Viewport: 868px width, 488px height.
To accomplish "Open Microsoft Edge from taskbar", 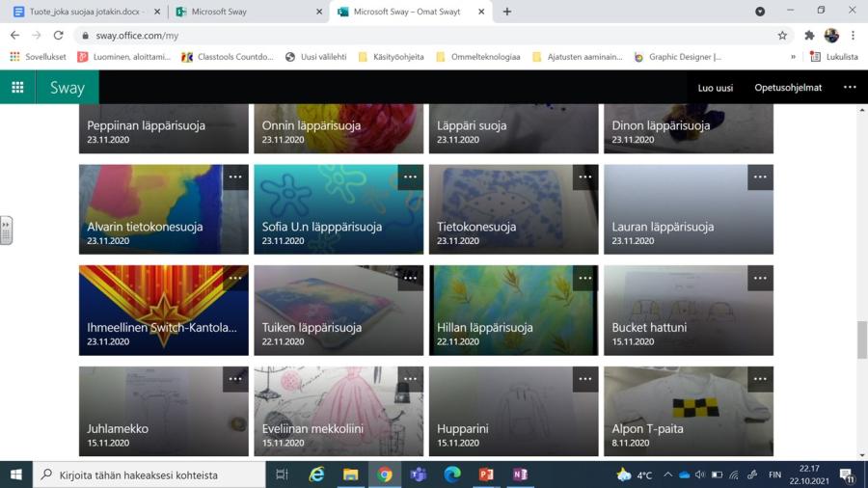I will [x=452, y=474].
